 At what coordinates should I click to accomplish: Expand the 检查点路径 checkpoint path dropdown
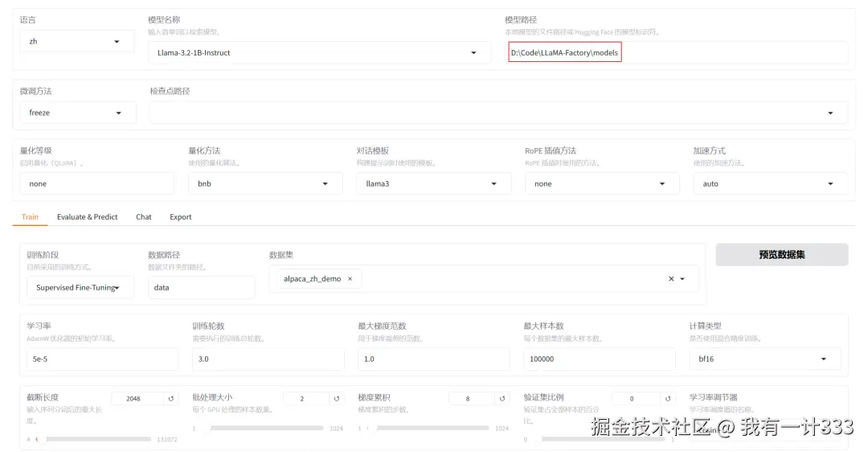click(498, 113)
